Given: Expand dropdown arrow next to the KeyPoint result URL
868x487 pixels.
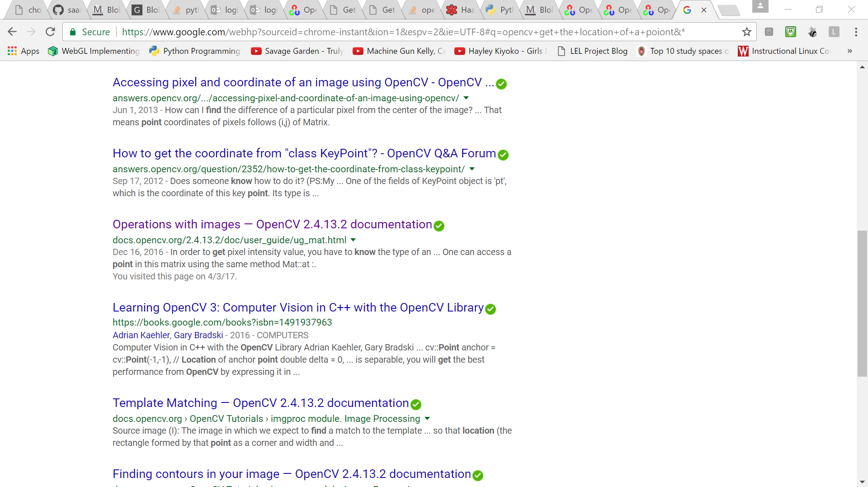Looking at the screenshot, I should [x=472, y=169].
